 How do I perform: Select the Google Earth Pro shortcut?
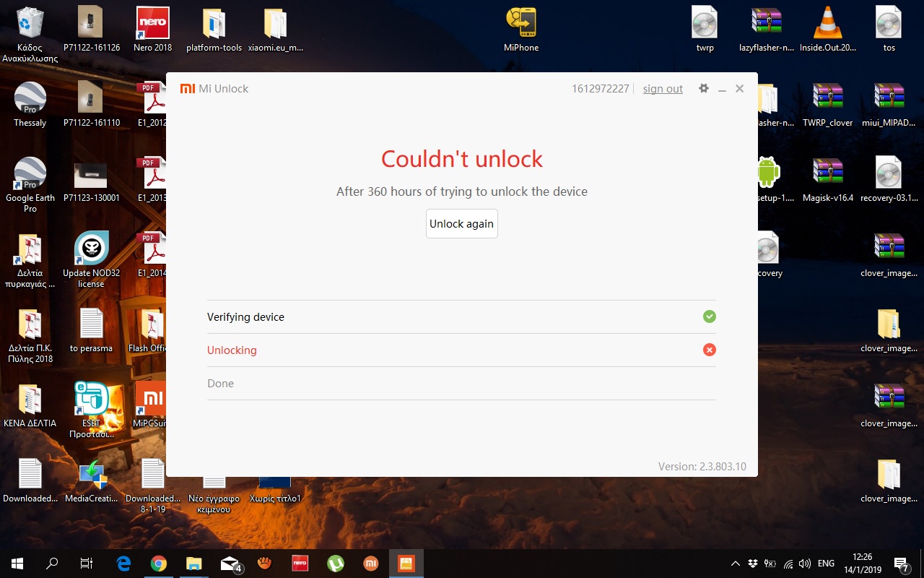(x=30, y=186)
